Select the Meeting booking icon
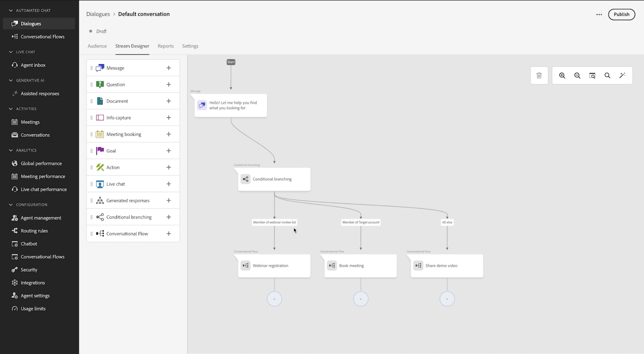644x354 pixels. (100, 134)
